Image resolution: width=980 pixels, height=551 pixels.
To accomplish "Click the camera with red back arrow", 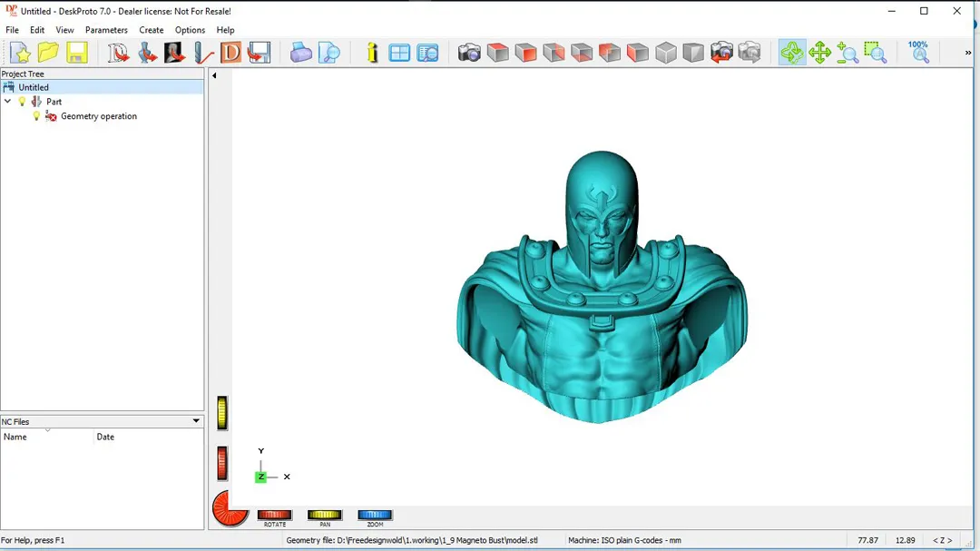I will [x=721, y=53].
